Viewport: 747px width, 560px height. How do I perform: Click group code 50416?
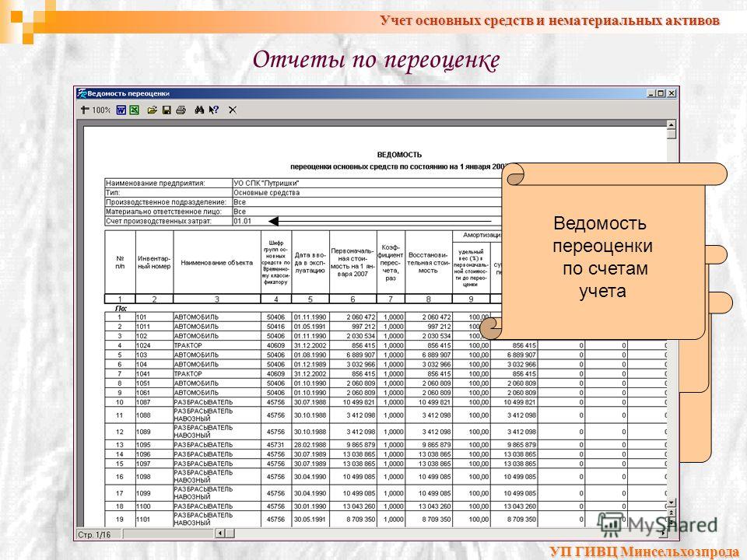tap(275, 327)
